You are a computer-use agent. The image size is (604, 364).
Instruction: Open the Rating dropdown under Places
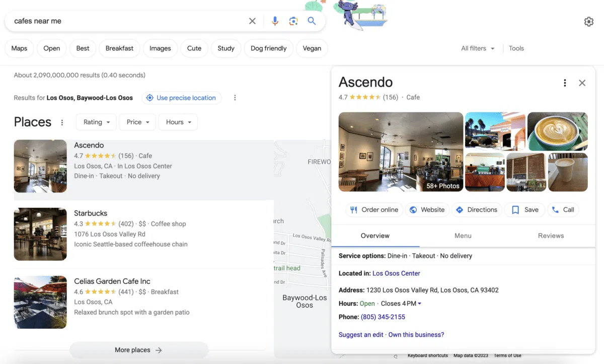click(96, 122)
